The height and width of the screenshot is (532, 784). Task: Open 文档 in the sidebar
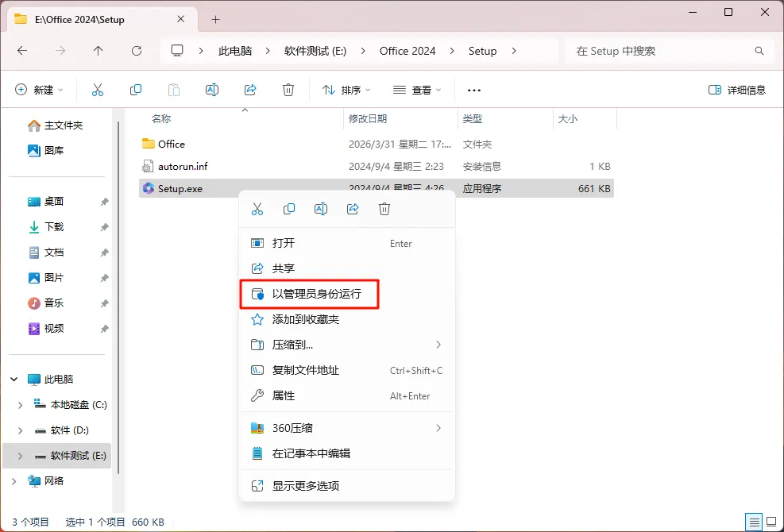coord(46,253)
